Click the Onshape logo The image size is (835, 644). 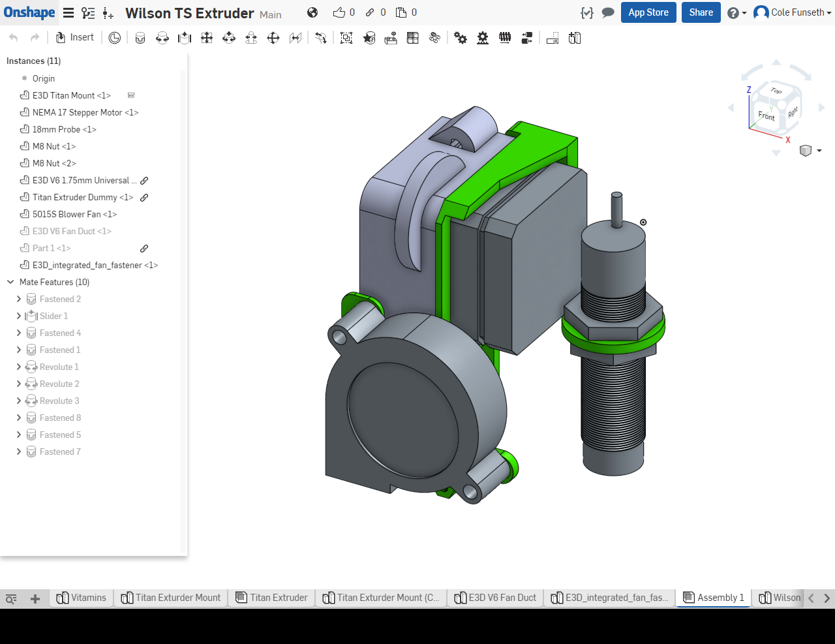point(29,12)
